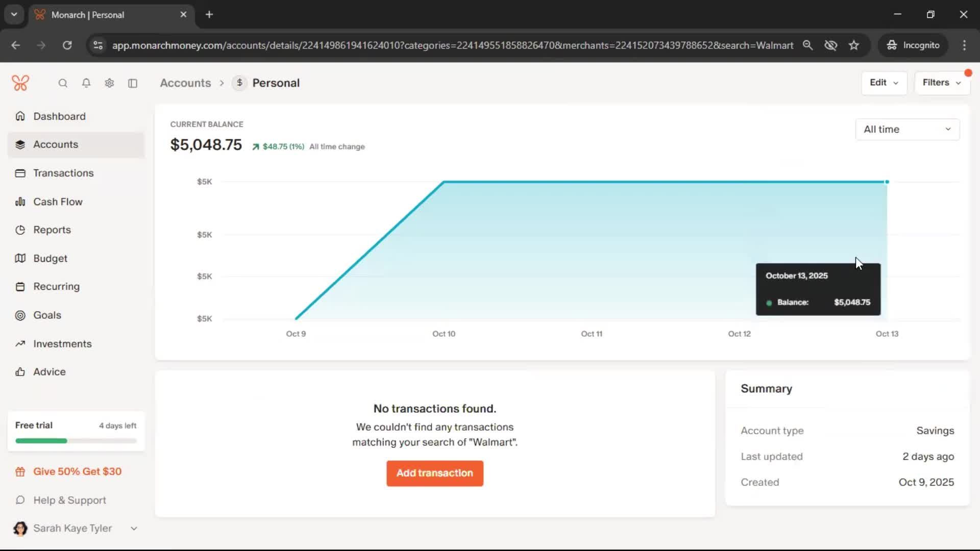
Task: Open notifications bell icon
Action: [x=86, y=83]
